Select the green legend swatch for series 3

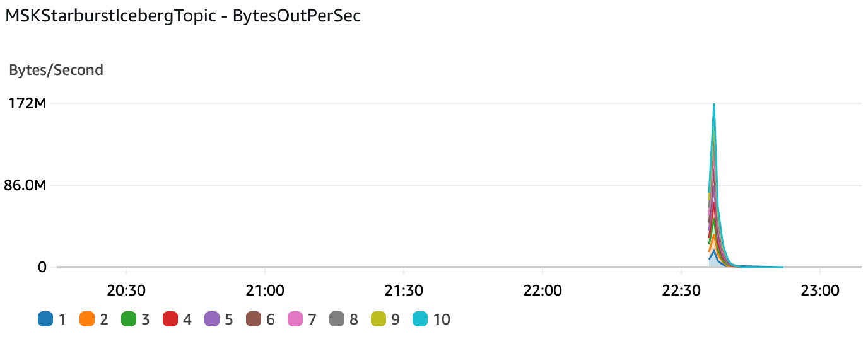click(x=129, y=319)
